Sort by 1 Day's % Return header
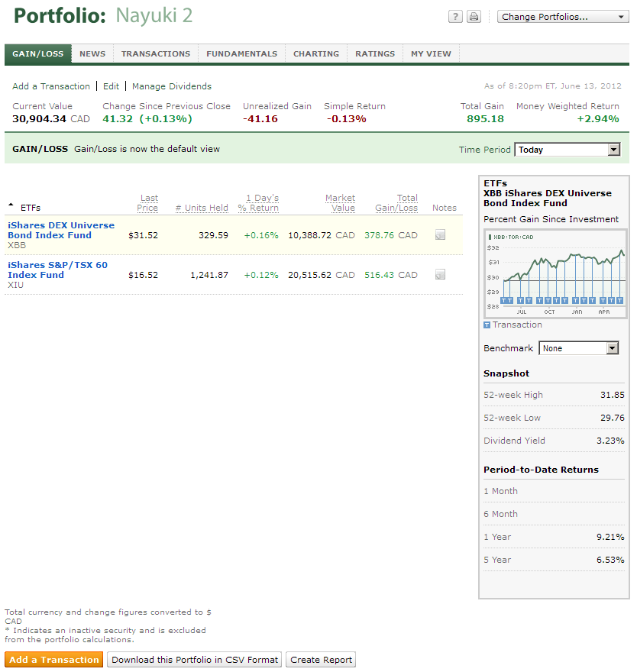The image size is (637, 672). (x=258, y=202)
